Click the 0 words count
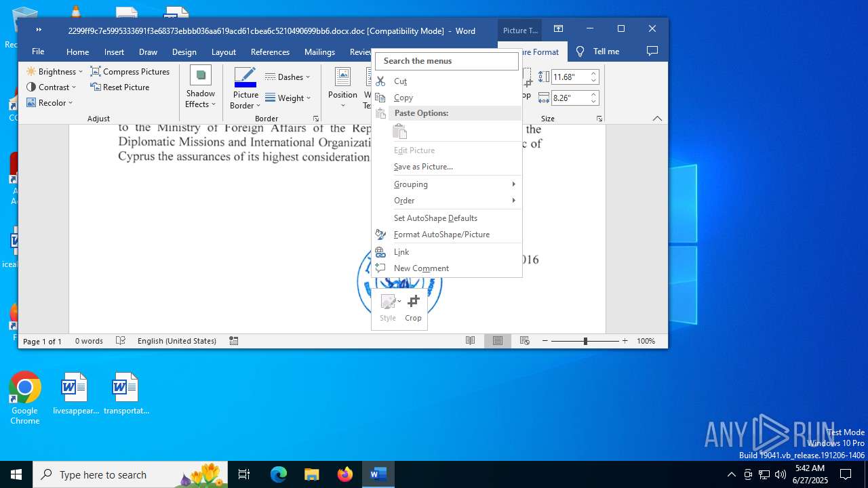The height and width of the screenshot is (488, 868). pos(89,341)
